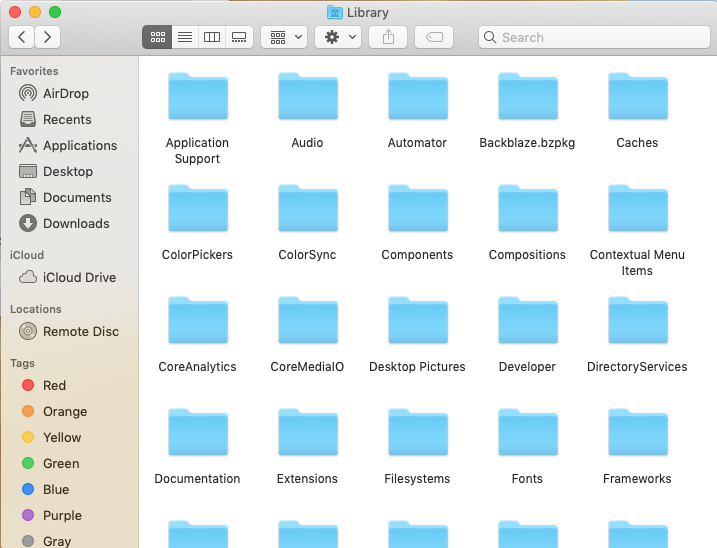The width and height of the screenshot is (717, 548).
Task: Open the Action gear dropdown menu
Action: pos(338,37)
